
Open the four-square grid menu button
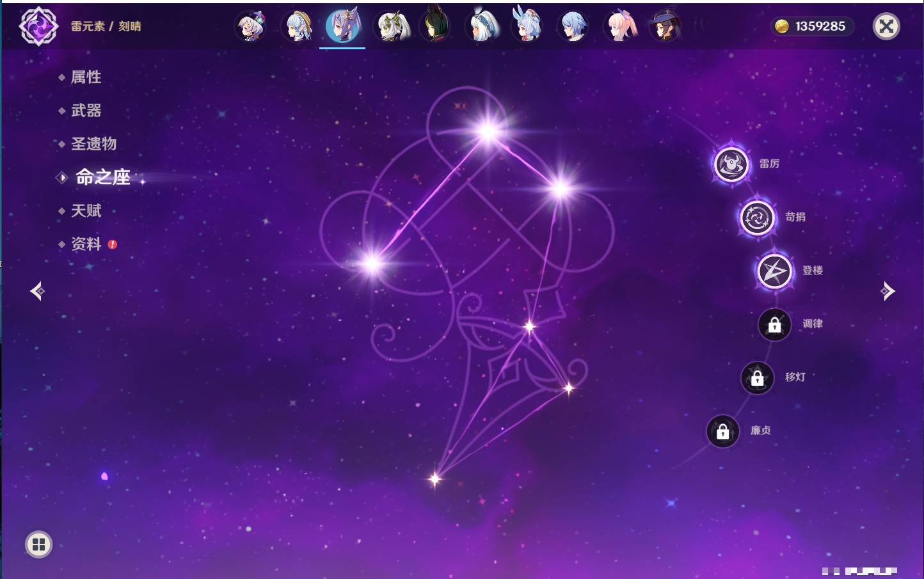pyautogui.click(x=39, y=544)
